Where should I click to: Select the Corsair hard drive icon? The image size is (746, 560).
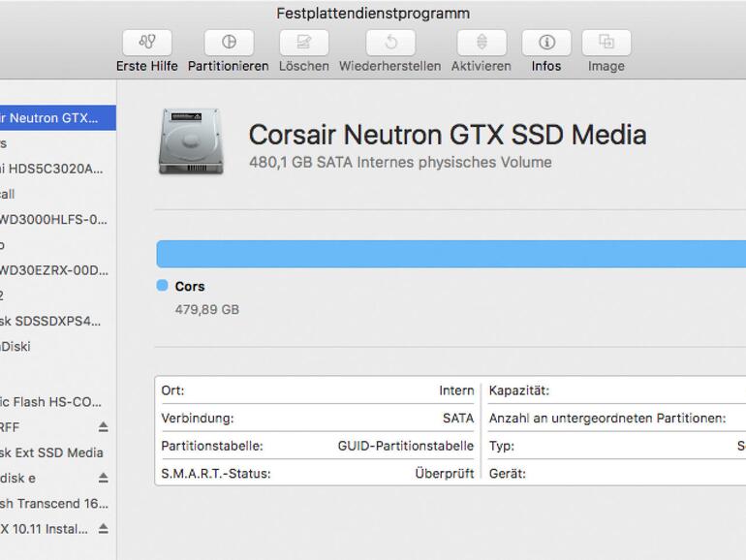191,141
